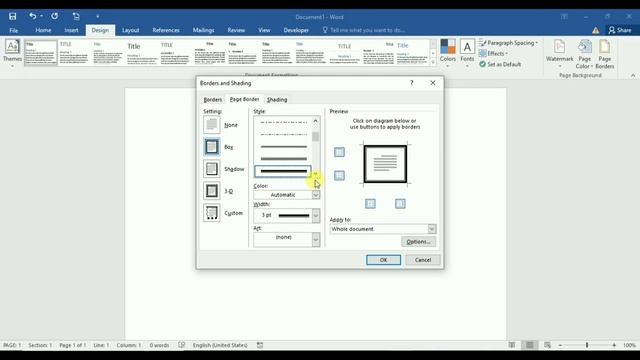Undo the last action
The height and width of the screenshot is (360, 640).
pyautogui.click(x=32, y=16)
